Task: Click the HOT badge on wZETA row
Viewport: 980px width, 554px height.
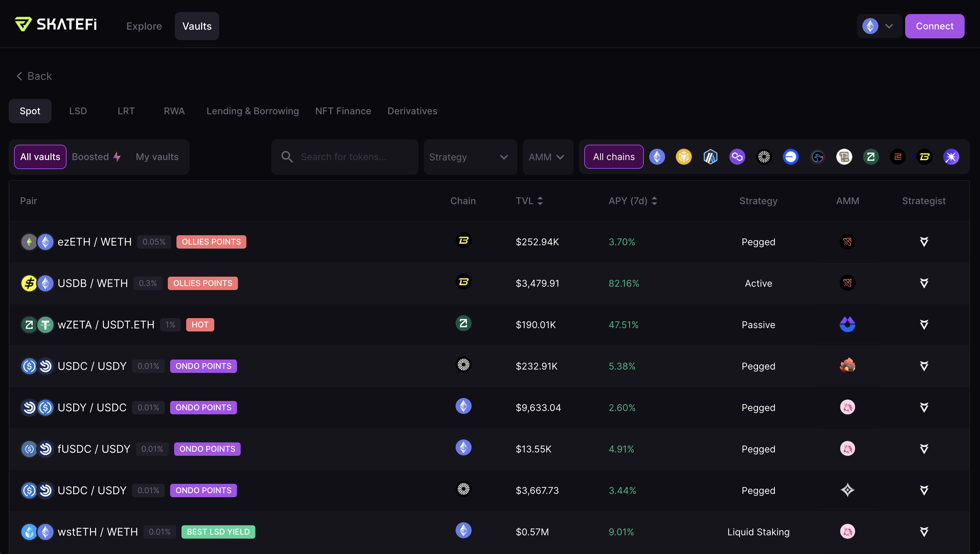Action: click(200, 324)
